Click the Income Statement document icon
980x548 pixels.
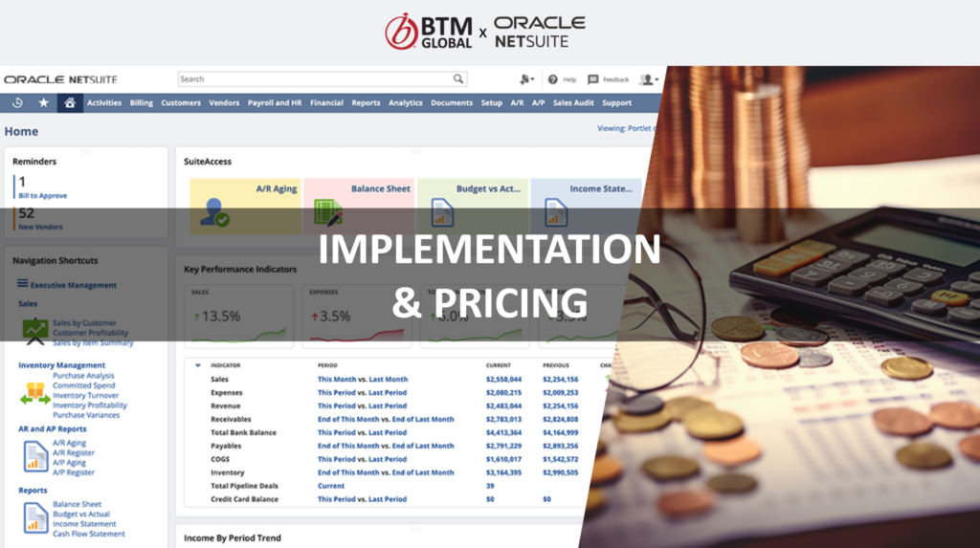[556, 211]
